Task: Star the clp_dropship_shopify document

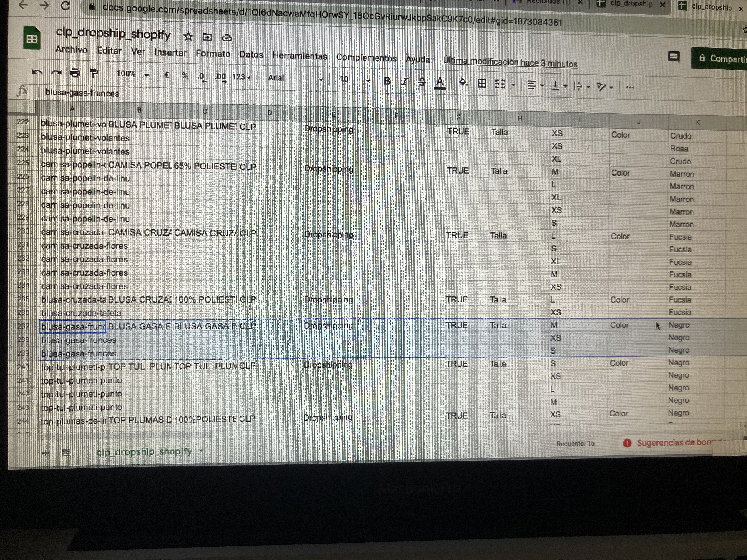Action: coord(188,36)
